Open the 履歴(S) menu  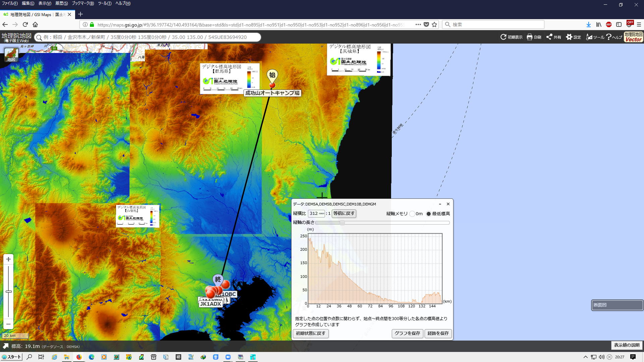[61, 3]
